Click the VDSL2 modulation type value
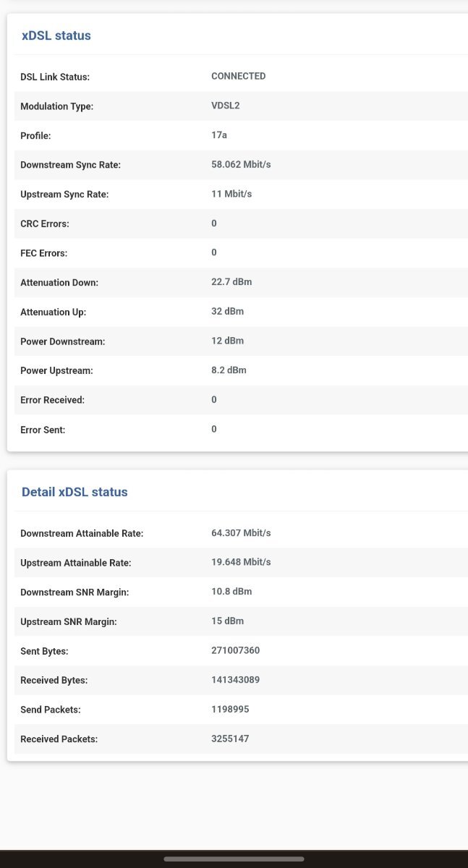 (x=226, y=106)
